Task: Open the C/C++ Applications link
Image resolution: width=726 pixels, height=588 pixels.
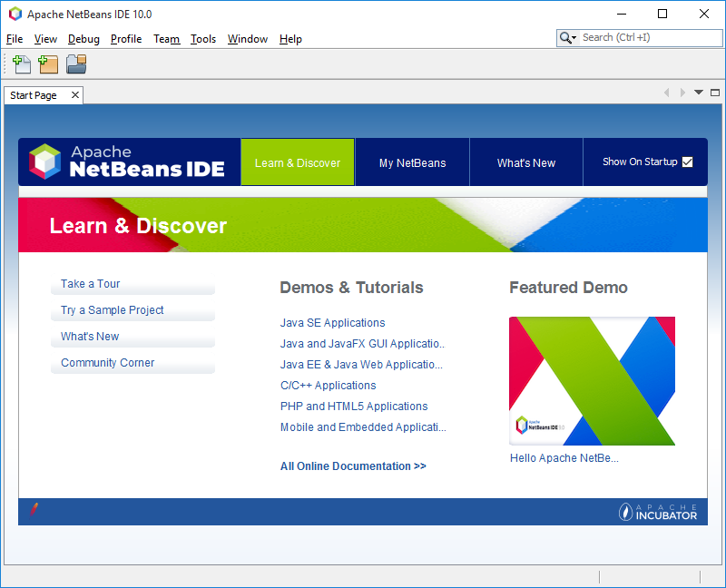Action: [329, 386]
